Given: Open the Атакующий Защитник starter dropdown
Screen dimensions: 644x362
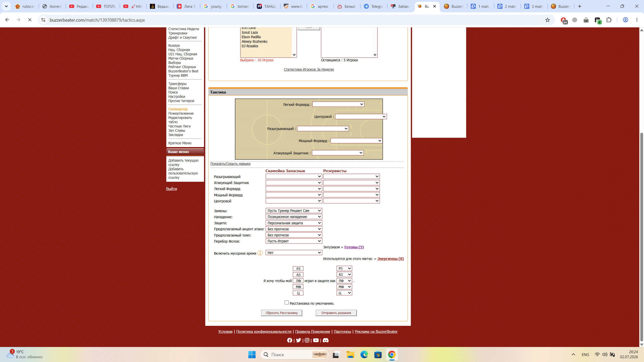Looking at the screenshot, I should coord(338,153).
